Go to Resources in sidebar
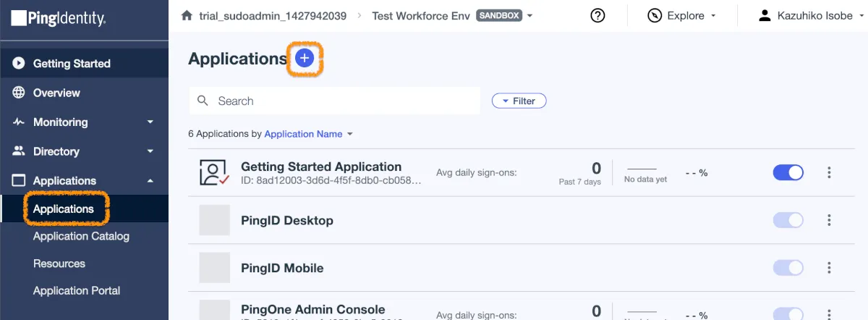 59,264
